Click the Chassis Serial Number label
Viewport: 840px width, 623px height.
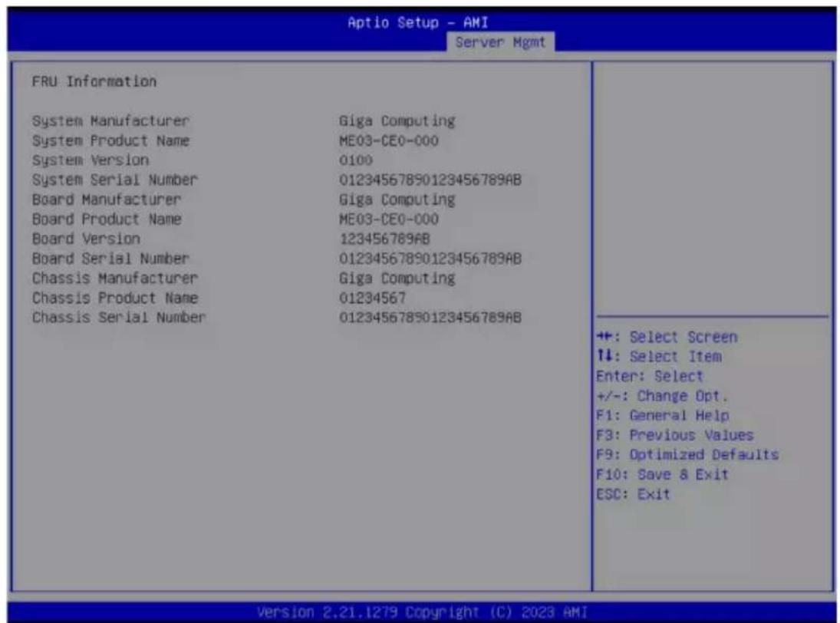(119, 318)
